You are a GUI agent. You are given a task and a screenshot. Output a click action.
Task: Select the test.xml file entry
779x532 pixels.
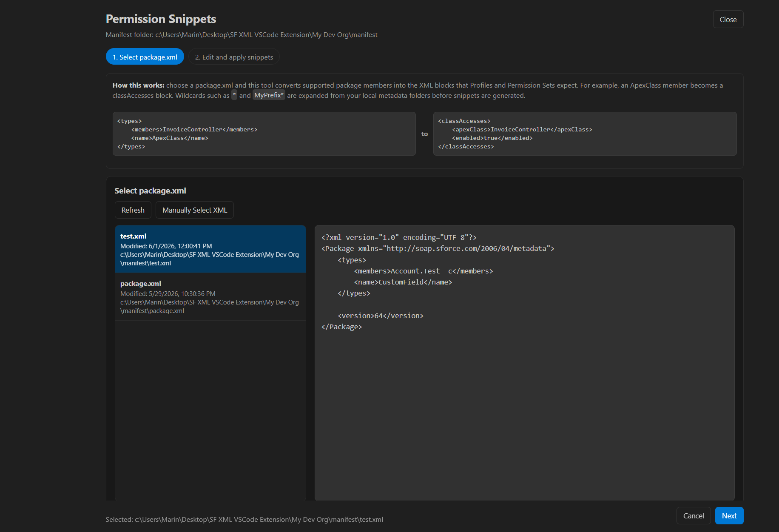(x=210, y=249)
